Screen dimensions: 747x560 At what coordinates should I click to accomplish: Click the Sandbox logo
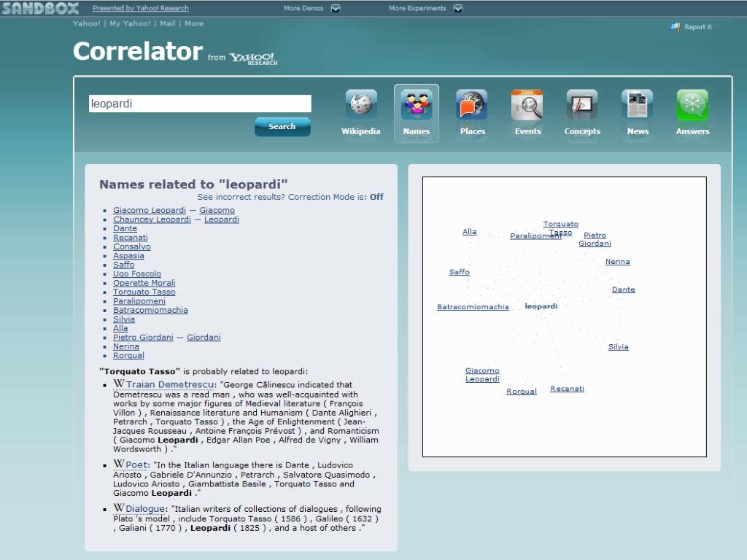point(40,8)
